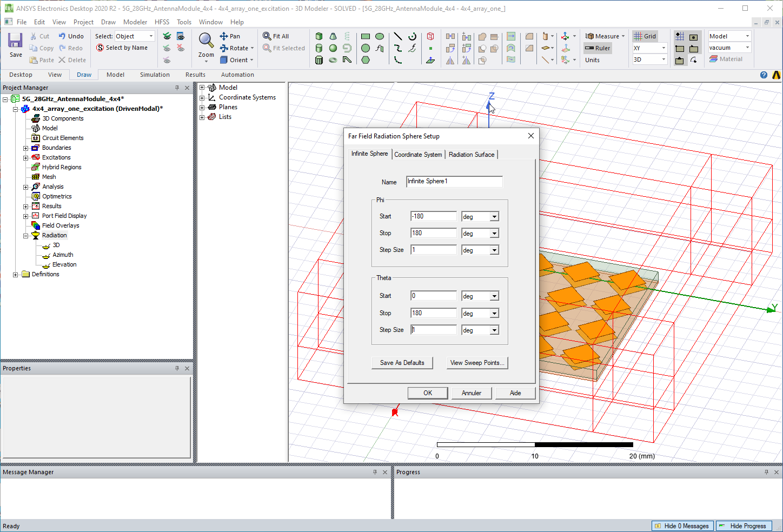The height and width of the screenshot is (532, 783).
Task: Switch to Coordinate System tab
Action: pyautogui.click(x=418, y=155)
